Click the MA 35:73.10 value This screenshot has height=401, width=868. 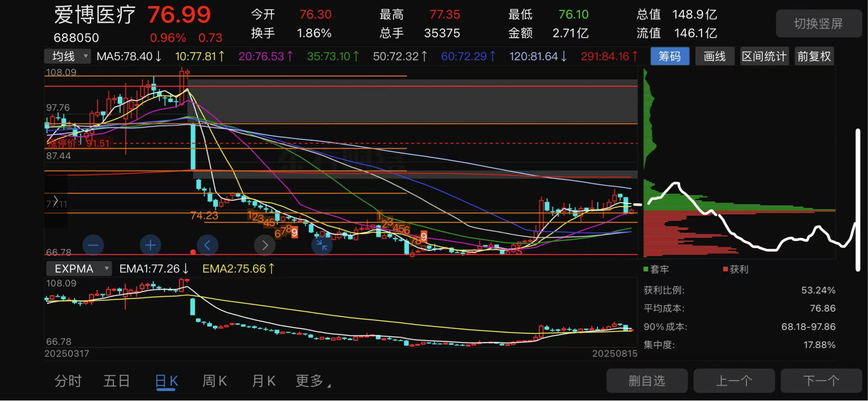pyautogui.click(x=333, y=56)
